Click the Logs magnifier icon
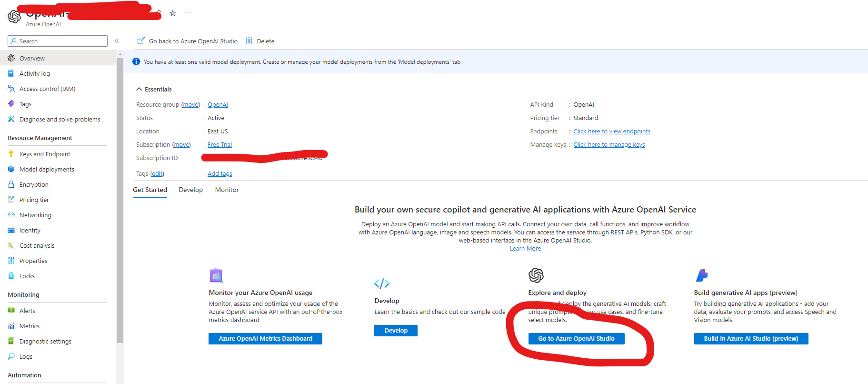Image resolution: width=868 pixels, height=384 pixels. (x=11, y=356)
